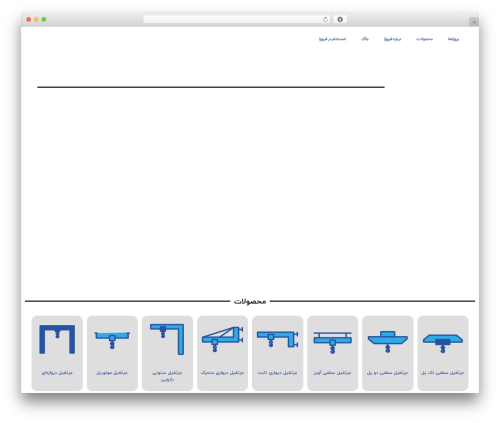Click the double girder overhead crane icon
Image resolution: width=500 pixels, height=423 pixels.
point(388,342)
